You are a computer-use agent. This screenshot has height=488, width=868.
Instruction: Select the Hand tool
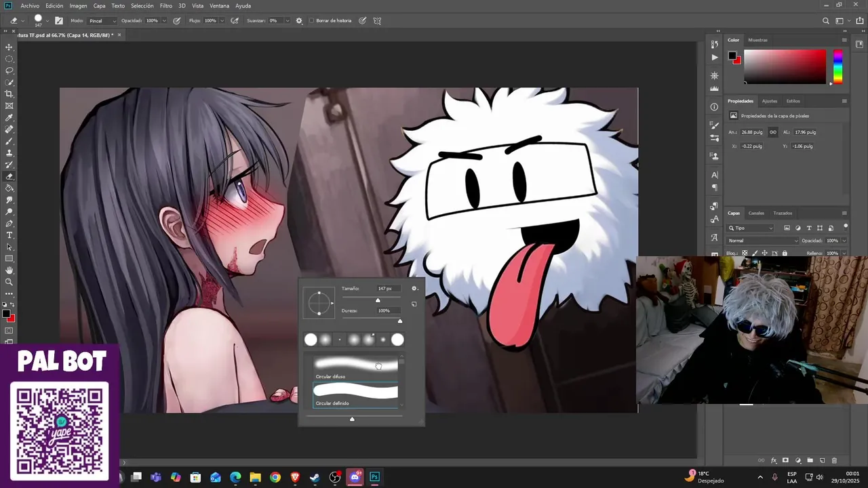coord(9,270)
